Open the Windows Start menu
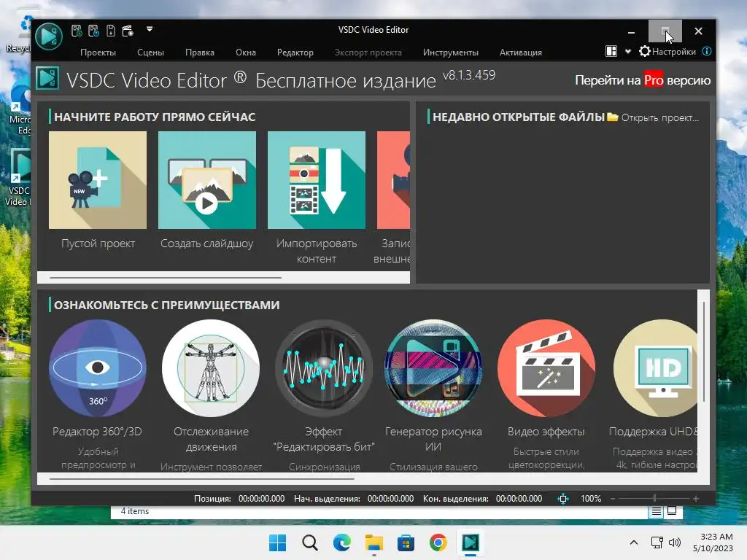The image size is (747, 560). (278, 542)
